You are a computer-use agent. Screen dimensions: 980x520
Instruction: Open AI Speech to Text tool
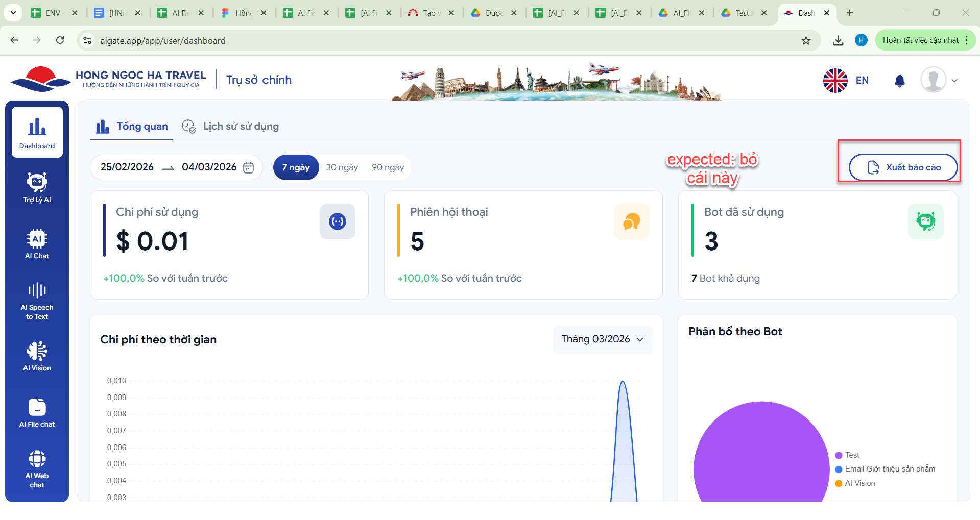point(37,301)
